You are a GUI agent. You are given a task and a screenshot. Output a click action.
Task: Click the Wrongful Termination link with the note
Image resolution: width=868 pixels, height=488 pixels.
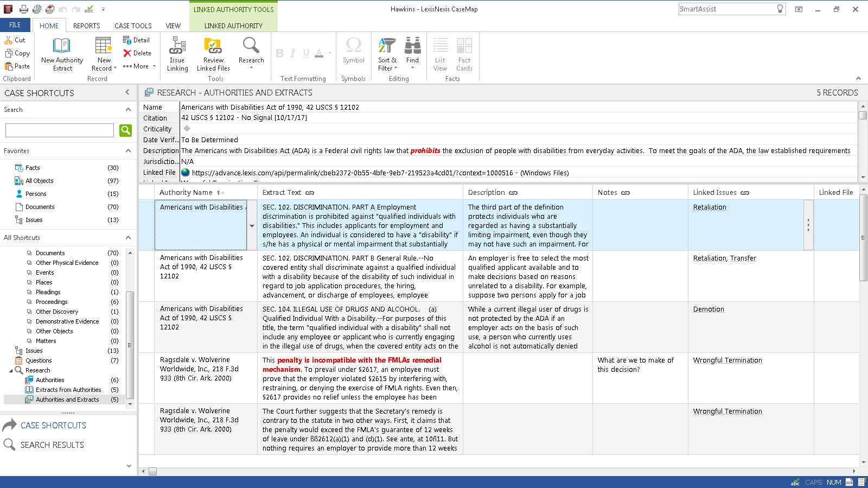click(x=727, y=360)
